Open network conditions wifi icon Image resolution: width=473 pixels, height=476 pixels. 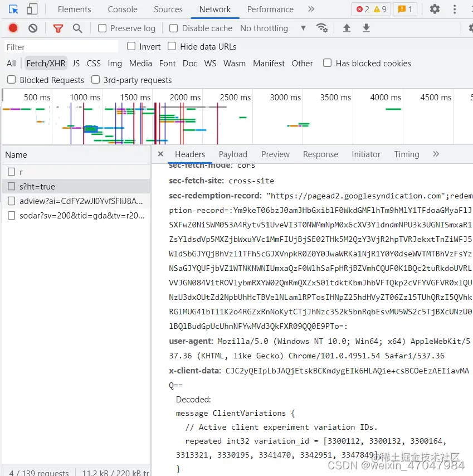321,28
